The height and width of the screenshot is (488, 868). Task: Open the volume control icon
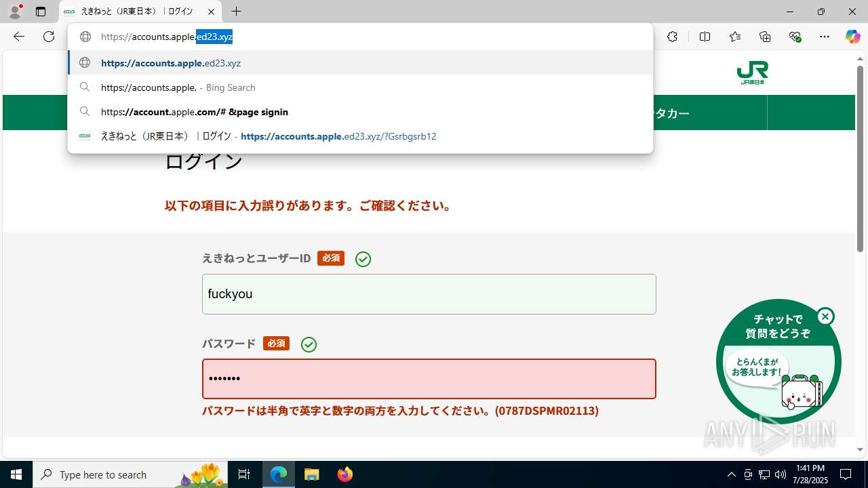point(781,474)
